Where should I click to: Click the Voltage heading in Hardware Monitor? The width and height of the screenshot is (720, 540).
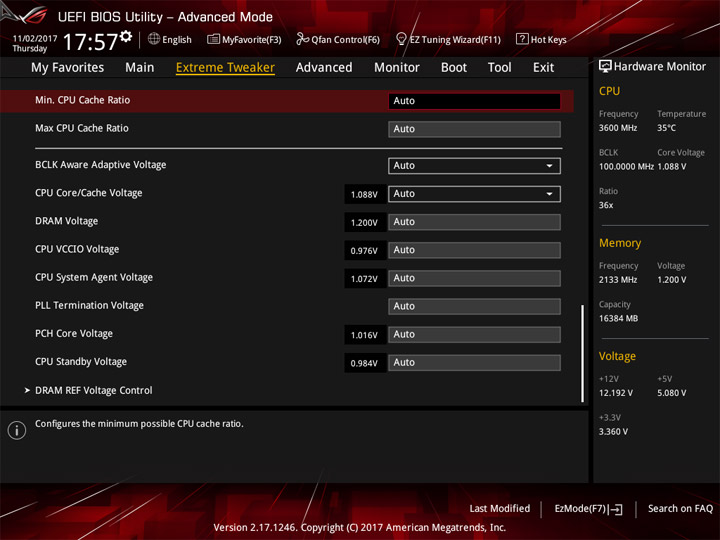point(617,356)
